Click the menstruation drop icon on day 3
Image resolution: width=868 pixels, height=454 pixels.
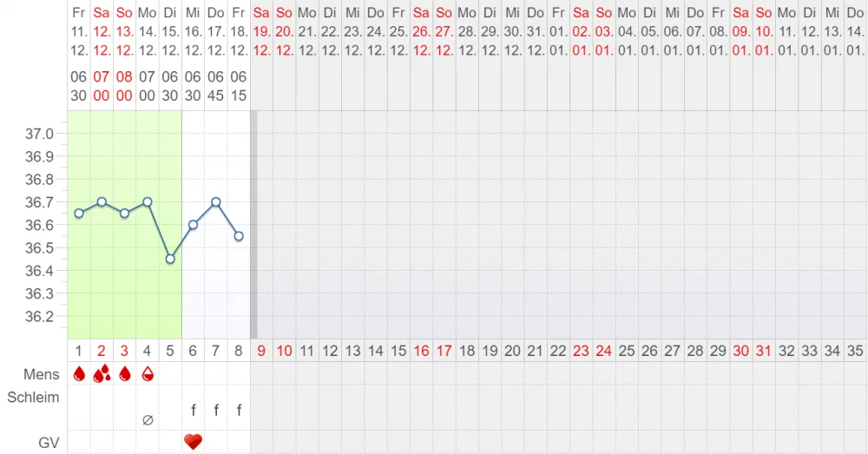click(x=124, y=374)
